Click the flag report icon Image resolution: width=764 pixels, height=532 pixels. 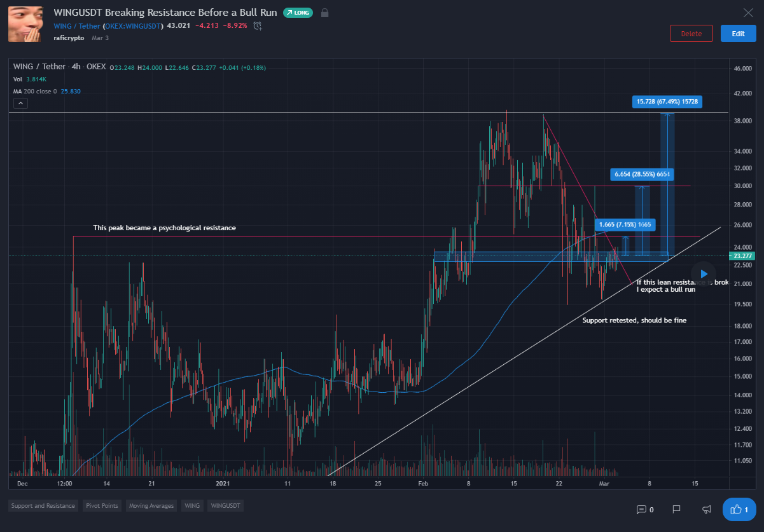pyautogui.click(x=676, y=509)
